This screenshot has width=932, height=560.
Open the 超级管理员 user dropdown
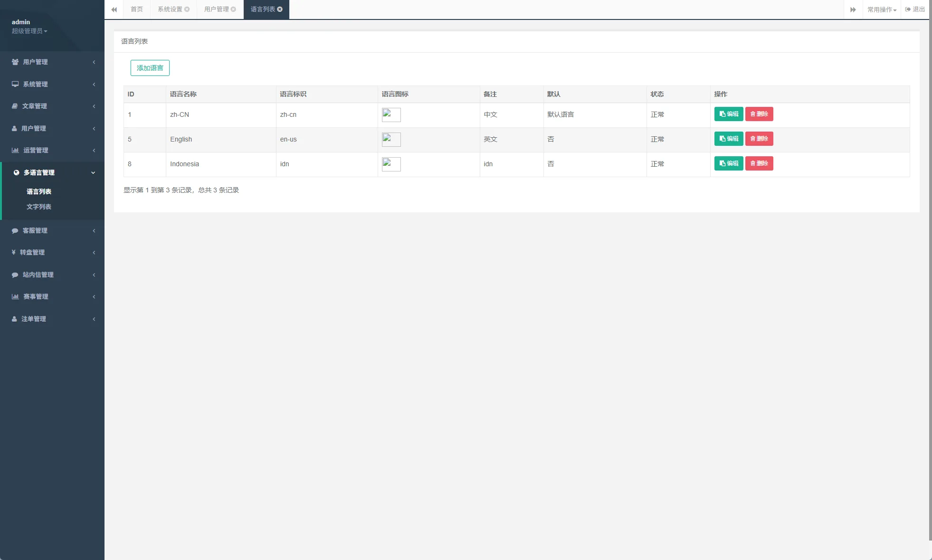point(29,31)
